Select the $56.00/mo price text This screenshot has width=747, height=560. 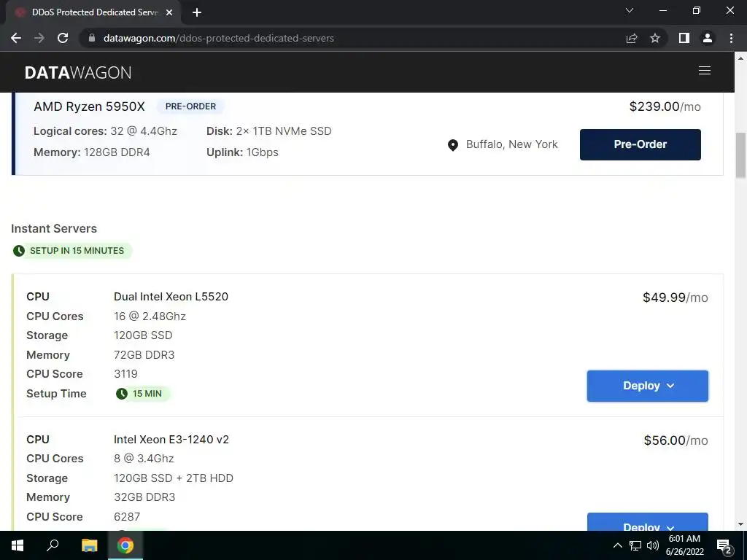[x=676, y=440]
